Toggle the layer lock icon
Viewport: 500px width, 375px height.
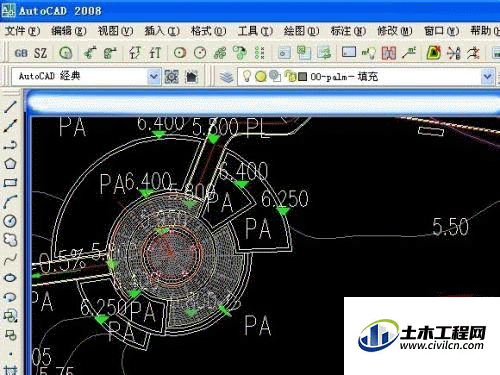(290, 77)
